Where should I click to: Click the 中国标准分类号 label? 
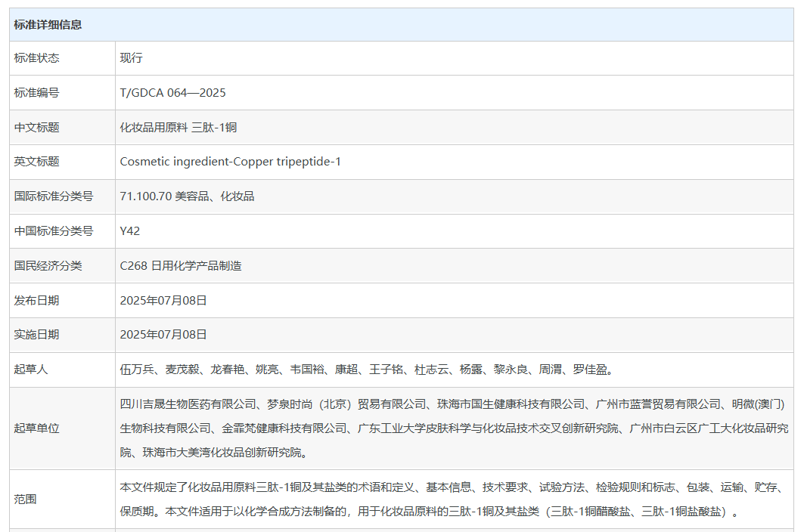click(x=53, y=231)
